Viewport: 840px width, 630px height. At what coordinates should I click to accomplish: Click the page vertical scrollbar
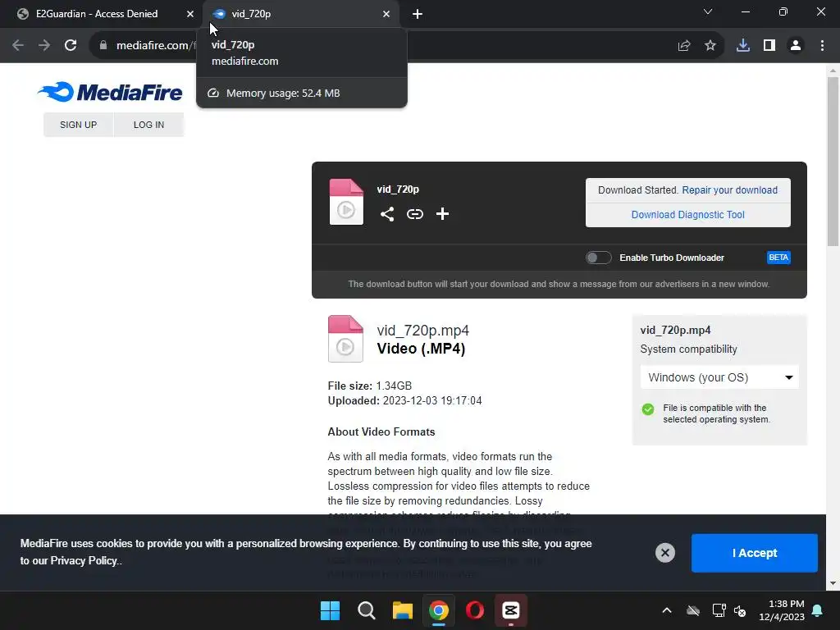(833, 161)
